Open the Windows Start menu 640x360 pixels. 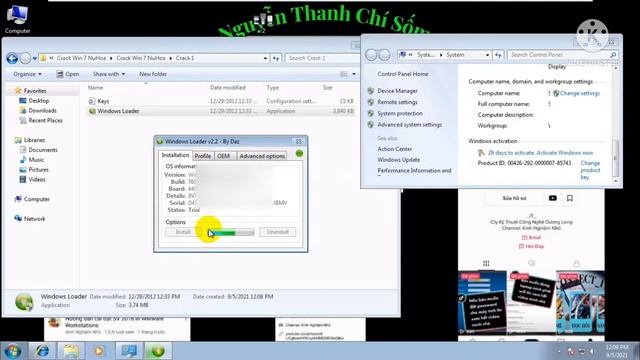pyautogui.click(x=13, y=351)
